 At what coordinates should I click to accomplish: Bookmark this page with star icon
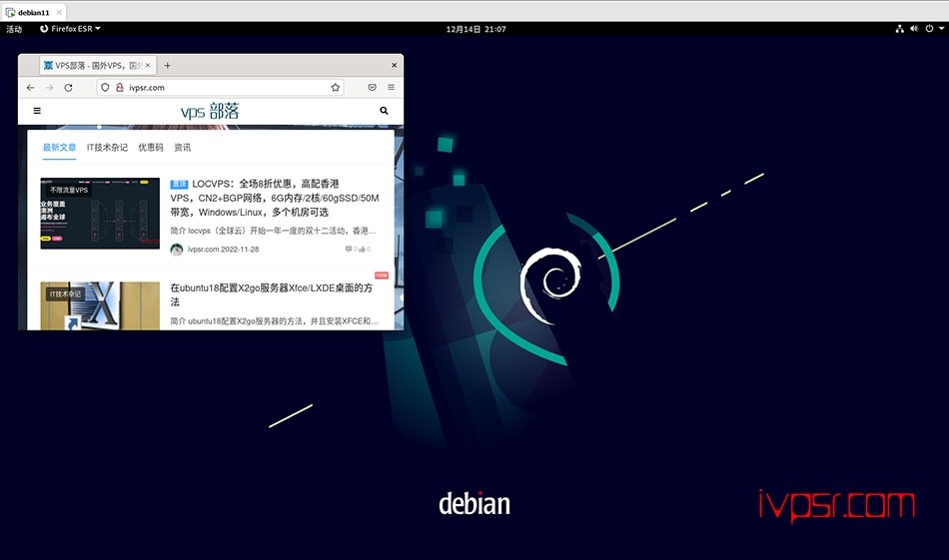336,88
